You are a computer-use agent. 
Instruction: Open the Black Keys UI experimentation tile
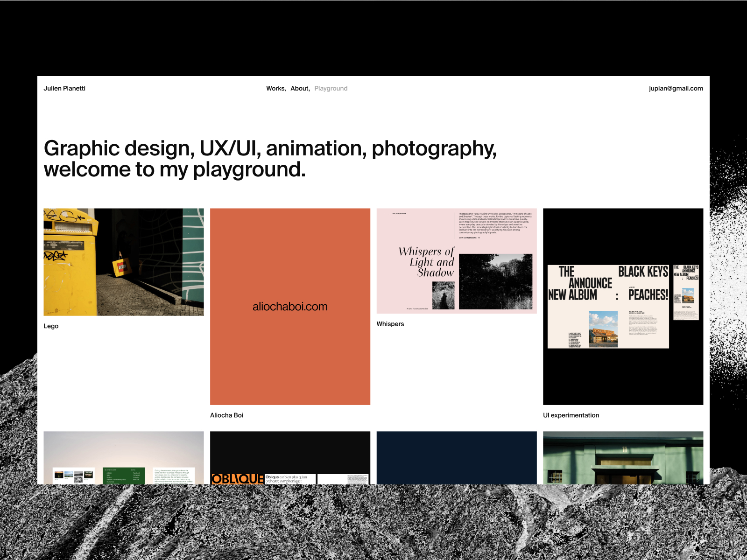623,307
